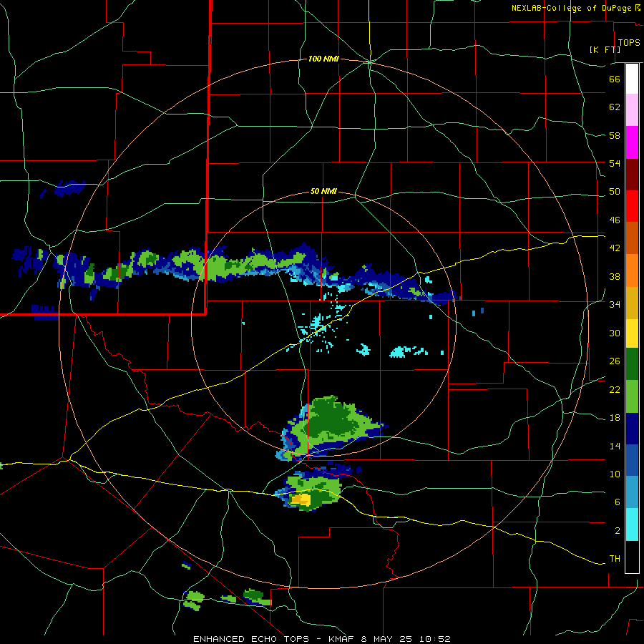Pick the navy blue legend swatch
This screenshot has width=644, height=644.
632,429
